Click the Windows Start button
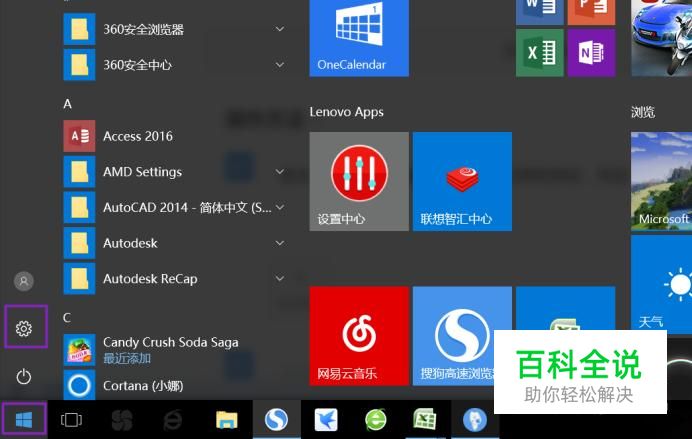 [x=24, y=420]
